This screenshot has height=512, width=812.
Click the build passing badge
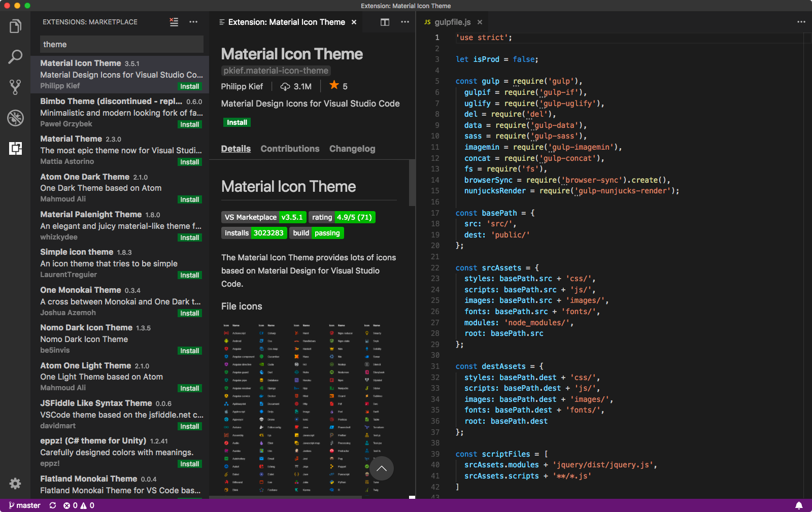point(316,233)
